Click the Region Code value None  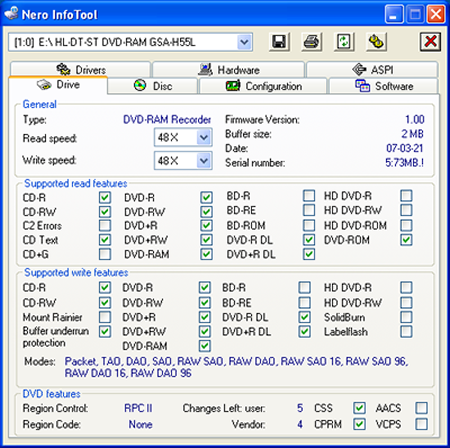click(x=140, y=424)
